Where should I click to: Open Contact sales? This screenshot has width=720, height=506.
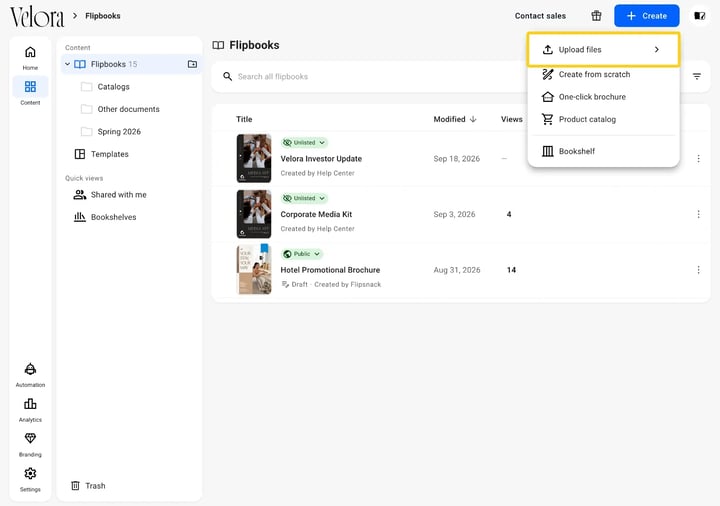coord(540,16)
